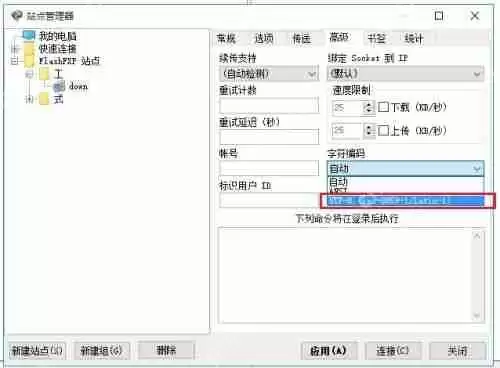Image resolution: width=500 pixels, height=368 pixels.
Task: Open the 书签 tab
Action: click(x=376, y=38)
